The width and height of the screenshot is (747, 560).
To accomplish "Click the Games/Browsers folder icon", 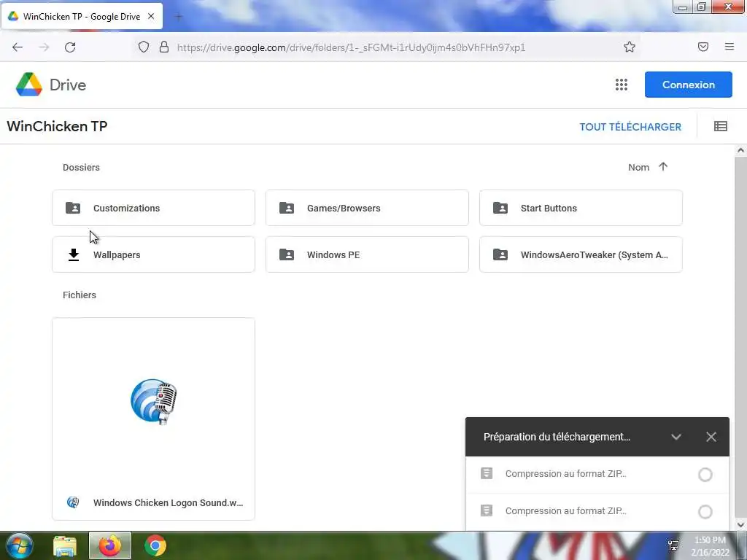I will click(x=286, y=208).
